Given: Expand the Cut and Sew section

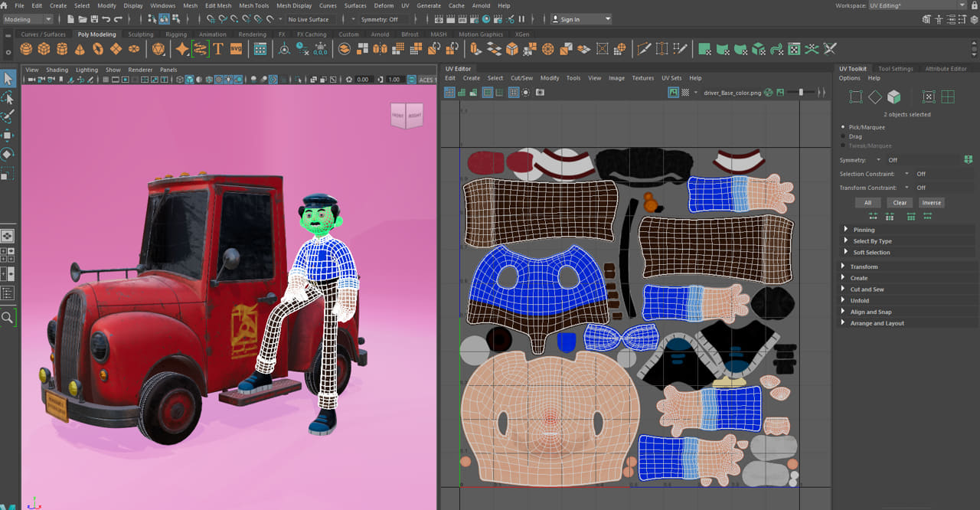Looking at the screenshot, I should coord(867,289).
